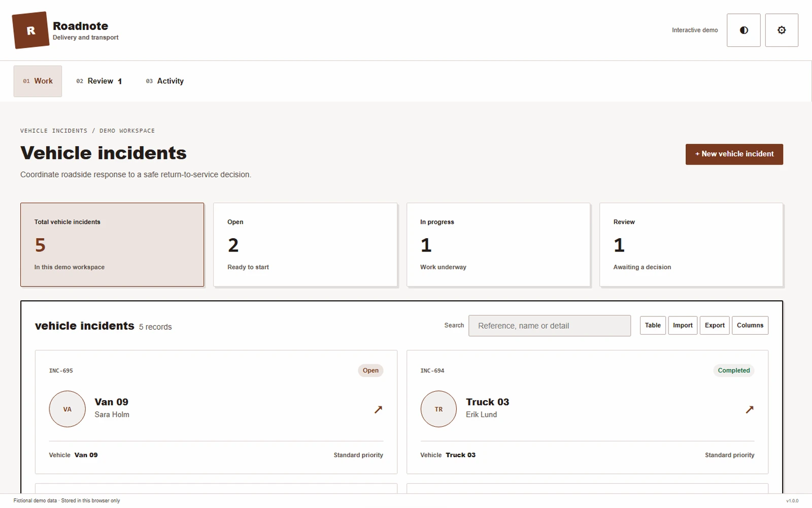Viewport: 812px width, 508px height.
Task: Click the Open status badge on INC-695
Action: (x=370, y=370)
